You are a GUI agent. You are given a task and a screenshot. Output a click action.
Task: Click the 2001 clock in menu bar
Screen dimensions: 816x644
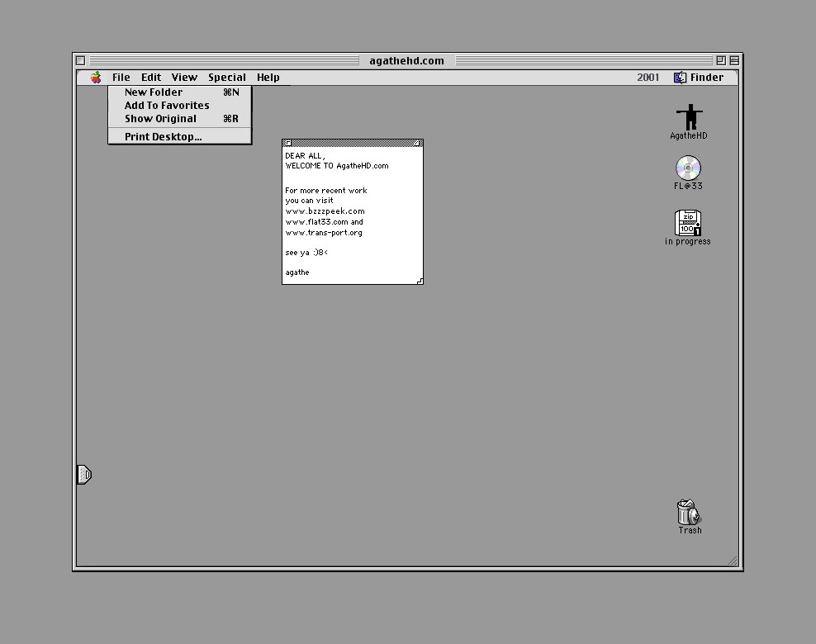pyautogui.click(x=648, y=78)
